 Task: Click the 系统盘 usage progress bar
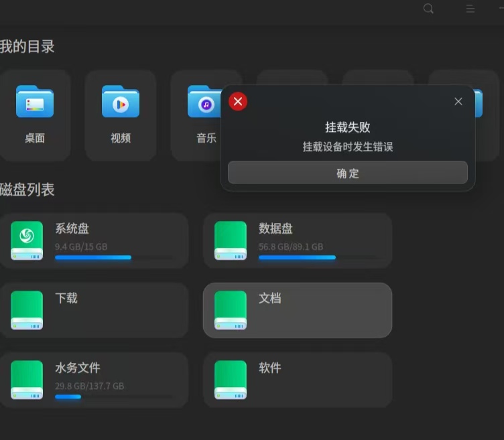(x=114, y=257)
